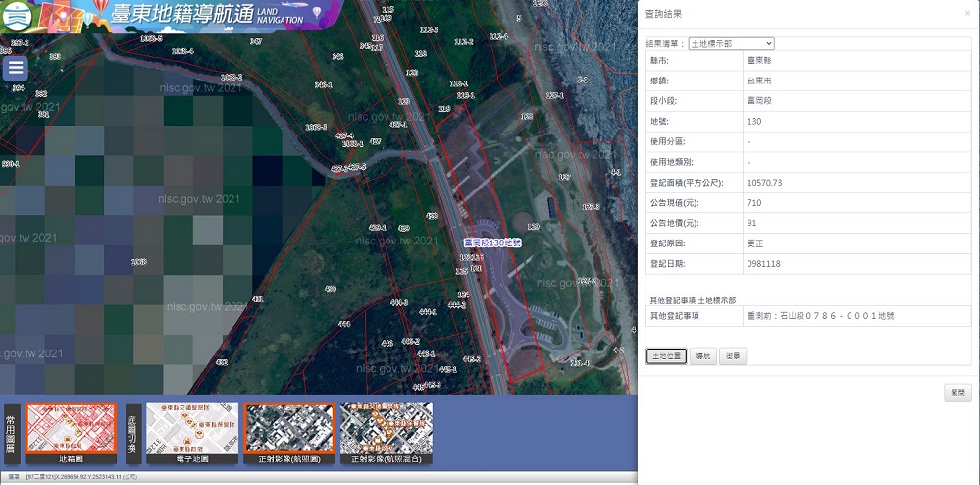Viewport: 980px width, 485px height.
Task: Click the 底圖切換 side tab
Action: [x=133, y=434]
